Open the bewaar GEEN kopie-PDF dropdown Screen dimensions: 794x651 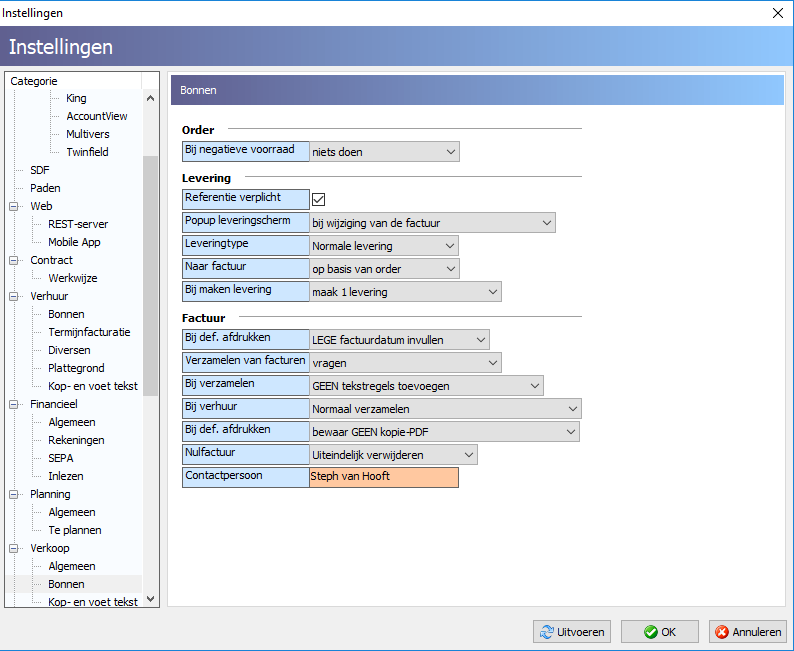[444, 432]
